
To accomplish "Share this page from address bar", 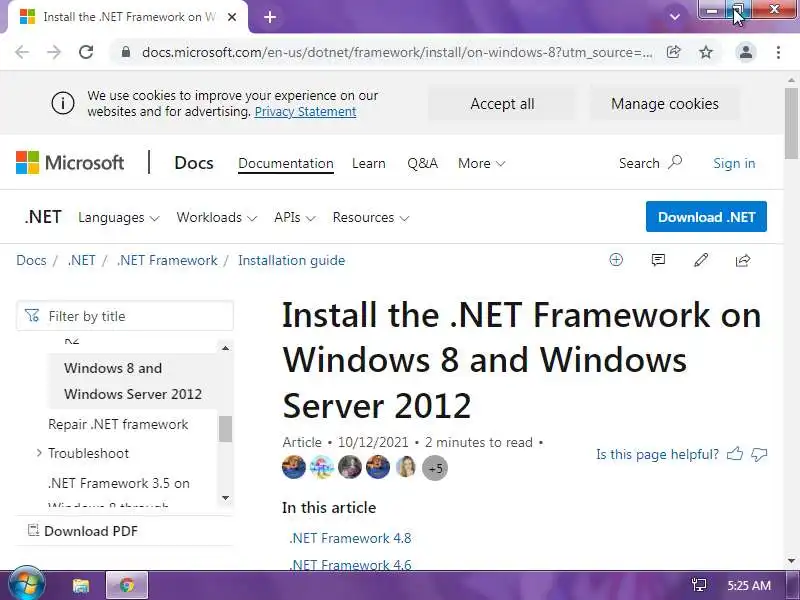I will (673, 52).
